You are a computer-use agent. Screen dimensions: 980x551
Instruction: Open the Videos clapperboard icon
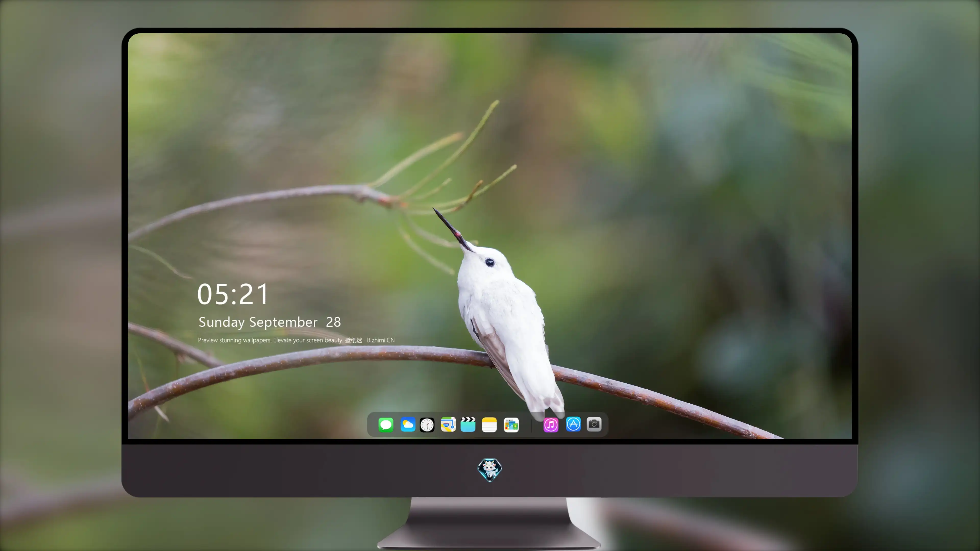coord(468,424)
